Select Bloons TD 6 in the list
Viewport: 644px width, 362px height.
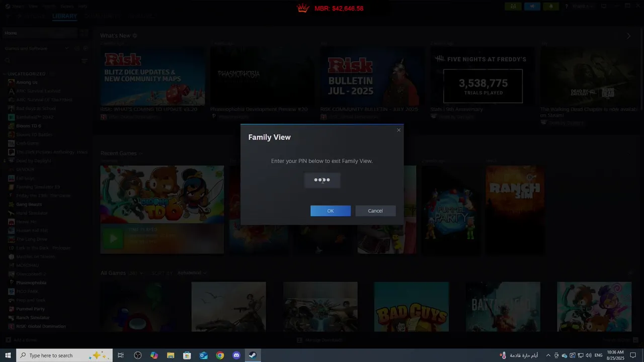point(29,126)
